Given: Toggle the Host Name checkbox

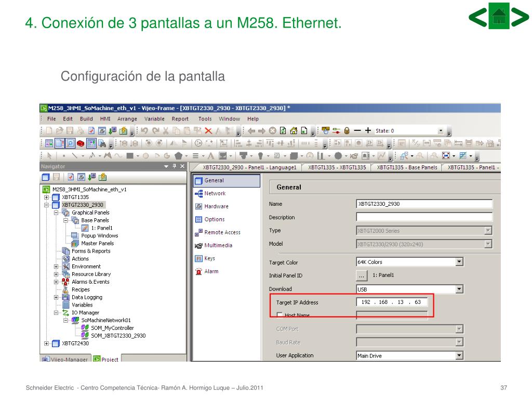Looking at the screenshot, I should (x=280, y=315).
